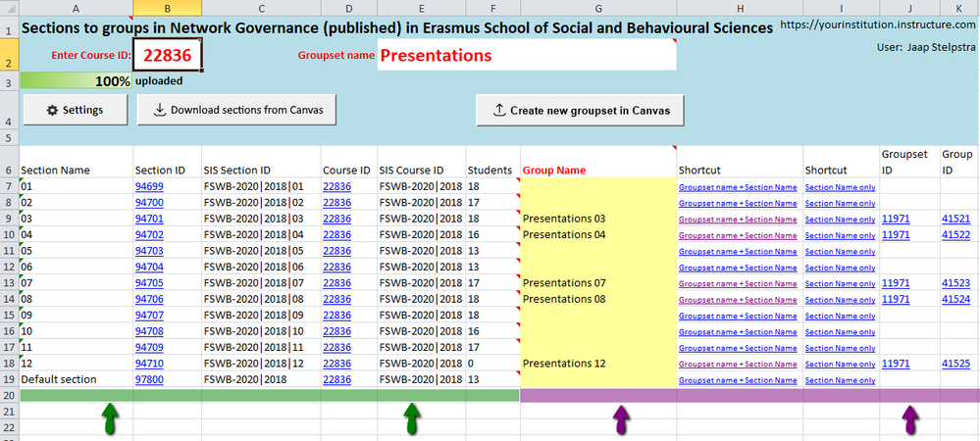Image resolution: width=980 pixels, height=441 pixels.
Task: Select Group Name cell 'Presentations 07'
Action: [x=598, y=283]
